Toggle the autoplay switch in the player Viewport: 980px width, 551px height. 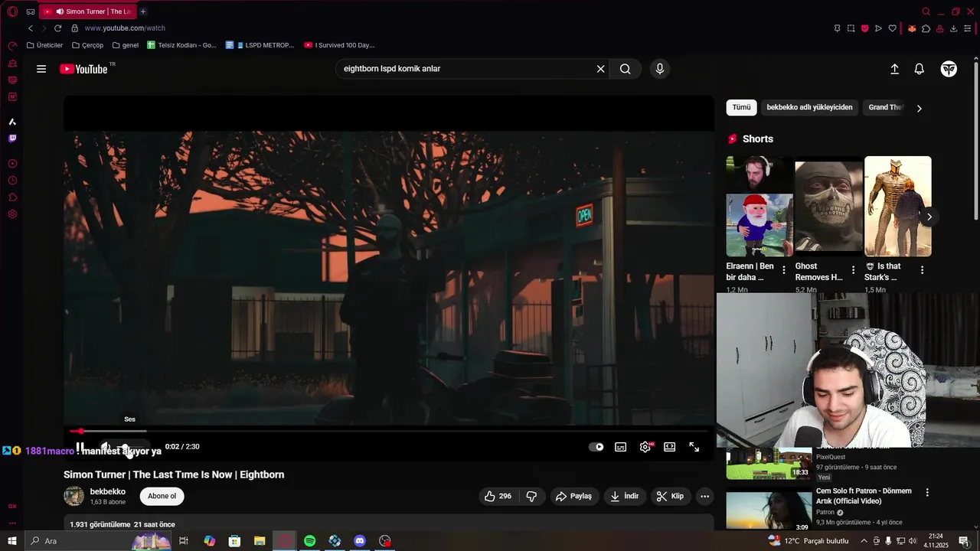coord(596,447)
